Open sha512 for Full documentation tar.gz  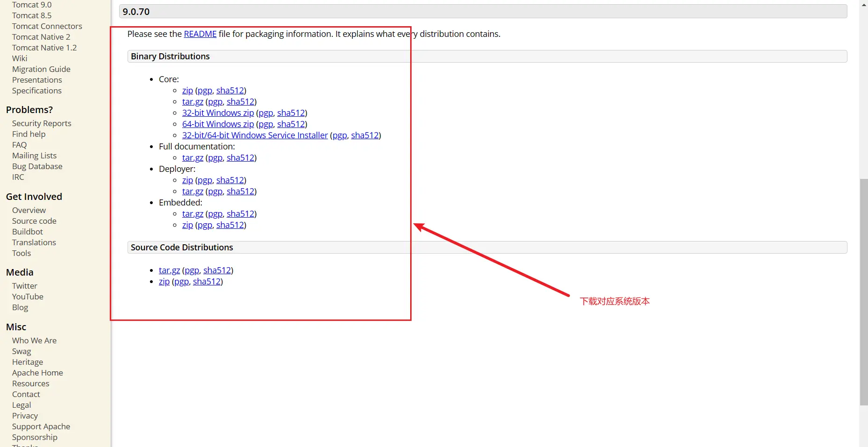click(241, 158)
